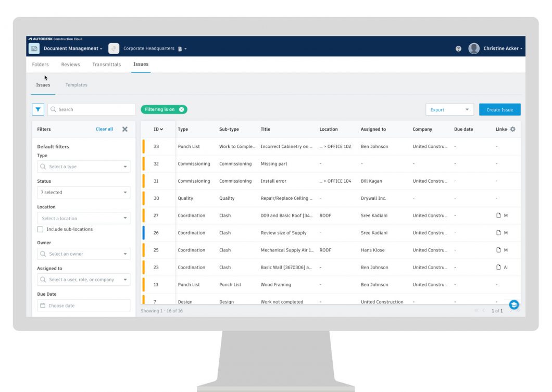Select the top Issues tab
The width and height of the screenshot is (552, 392).
141,64
